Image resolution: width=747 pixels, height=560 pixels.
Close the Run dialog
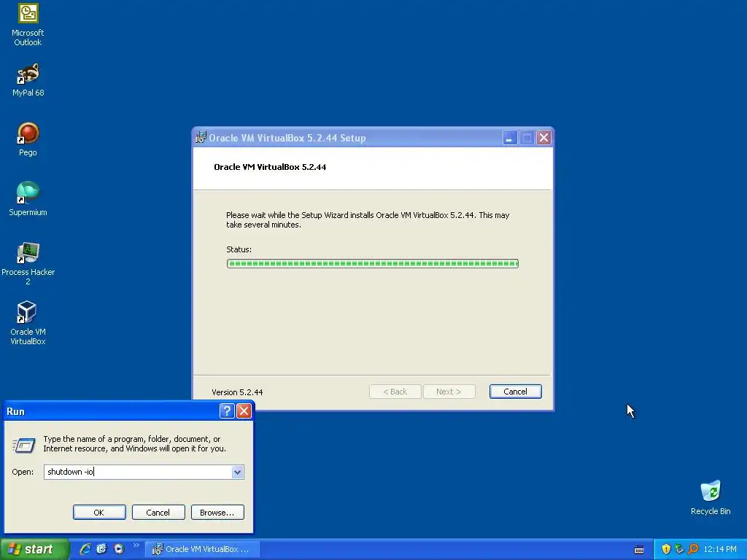(x=244, y=411)
